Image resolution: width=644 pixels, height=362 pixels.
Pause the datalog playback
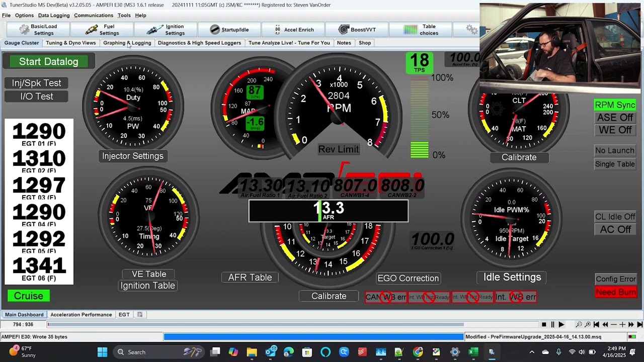click(x=552, y=325)
